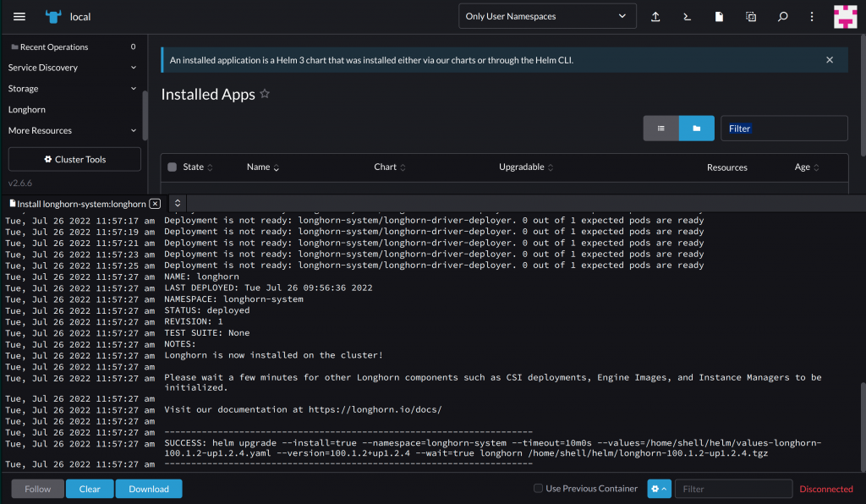Open the resource search magnifier icon

pyautogui.click(x=782, y=17)
